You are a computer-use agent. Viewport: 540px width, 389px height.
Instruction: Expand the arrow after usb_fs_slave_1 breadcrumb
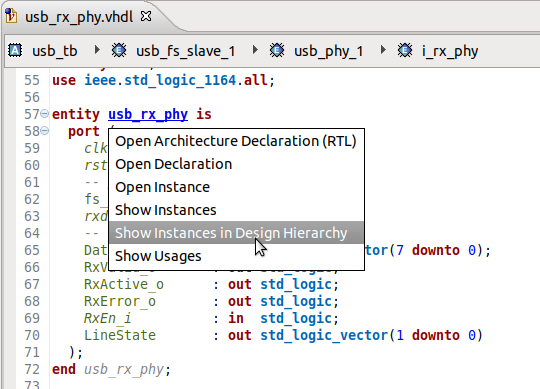point(255,50)
